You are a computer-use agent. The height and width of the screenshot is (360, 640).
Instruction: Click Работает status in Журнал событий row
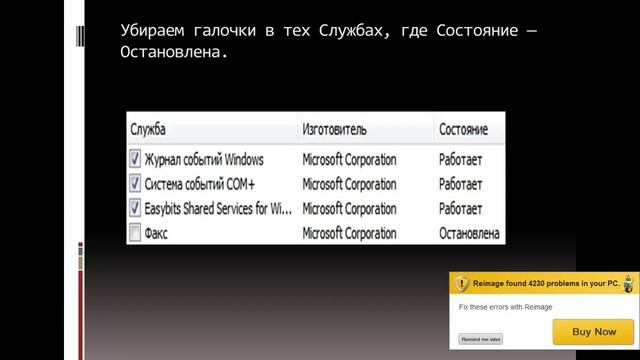(x=460, y=160)
